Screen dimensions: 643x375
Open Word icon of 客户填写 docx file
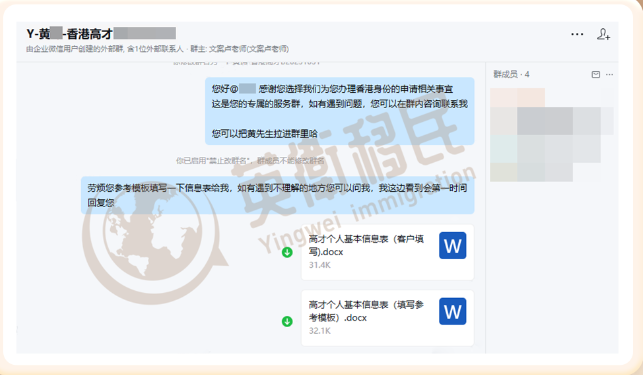click(452, 246)
